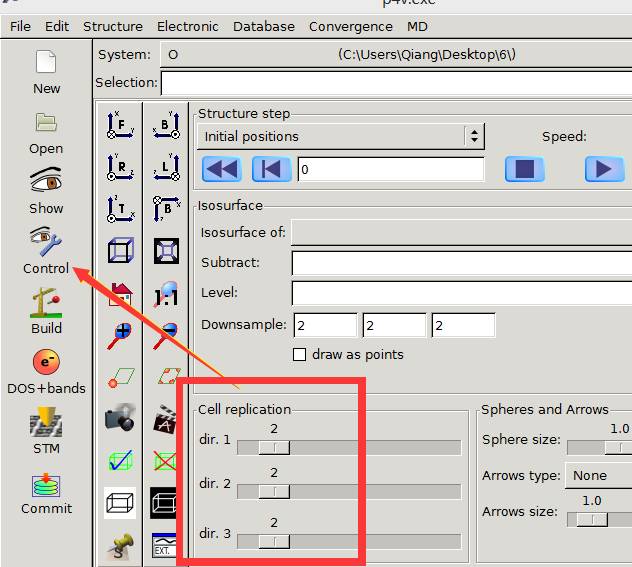This screenshot has width=632, height=567.
Task: Click the camera snapshot icon
Action: tap(120, 419)
